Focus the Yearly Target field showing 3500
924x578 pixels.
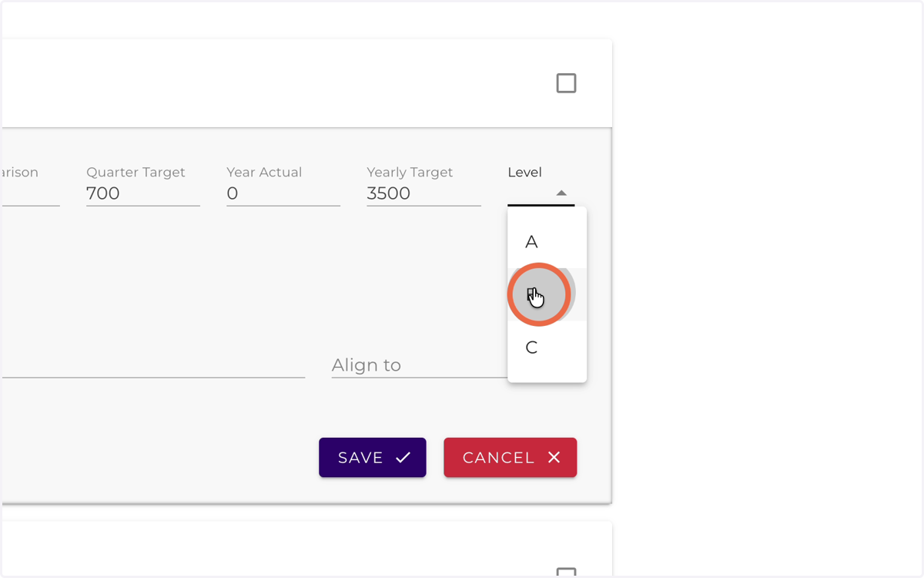click(423, 193)
